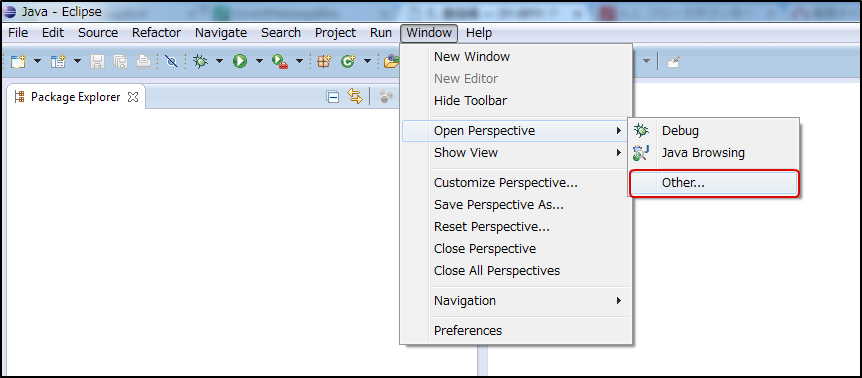Open the Run history dropdown arrow
Image resolution: width=862 pixels, height=378 pixels.
click(259, 62)
